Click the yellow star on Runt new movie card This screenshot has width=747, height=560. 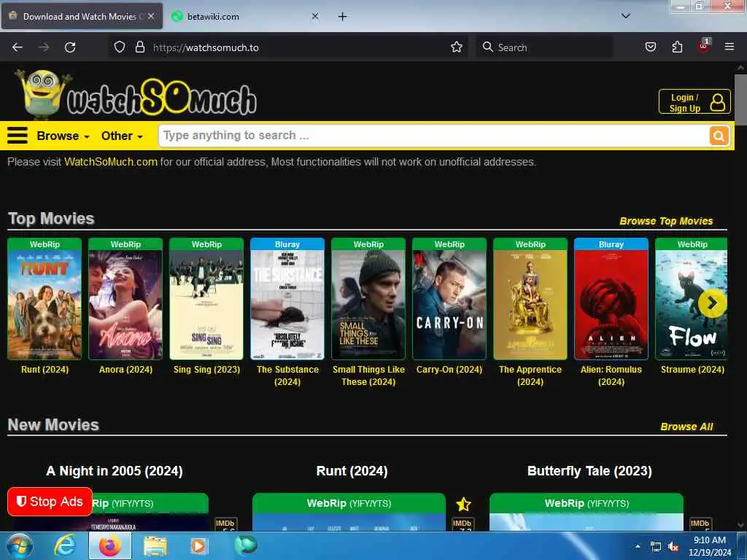pos(463,504)
